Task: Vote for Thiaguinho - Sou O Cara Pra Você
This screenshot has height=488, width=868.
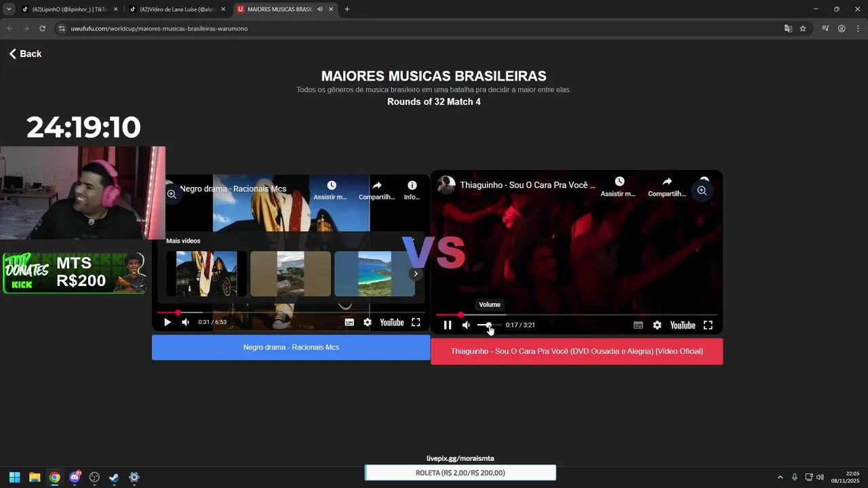Action: click(576, 351)
